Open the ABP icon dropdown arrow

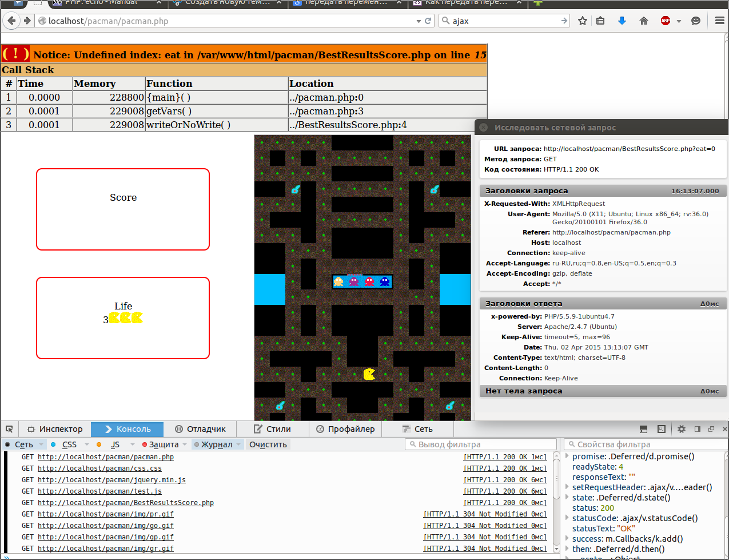(x=679, y=21)
